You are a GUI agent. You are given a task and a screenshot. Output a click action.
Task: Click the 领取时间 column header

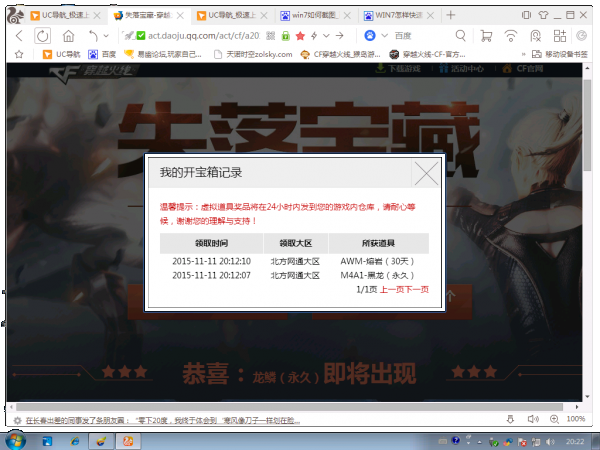click(x=211, y=243)
